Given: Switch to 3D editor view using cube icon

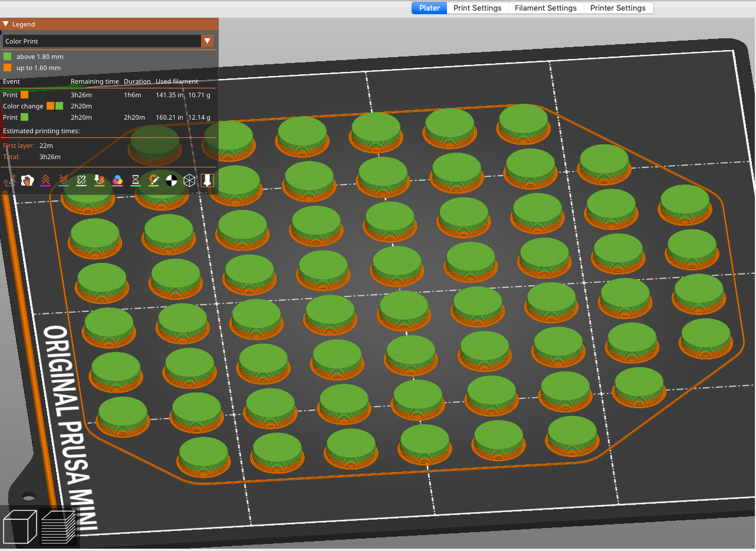Looking at the screenshot, I should click(x=19, y=526).
